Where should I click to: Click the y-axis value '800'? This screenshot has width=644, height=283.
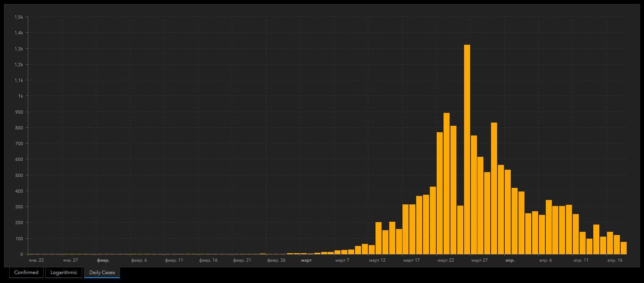tap(19, 128)
